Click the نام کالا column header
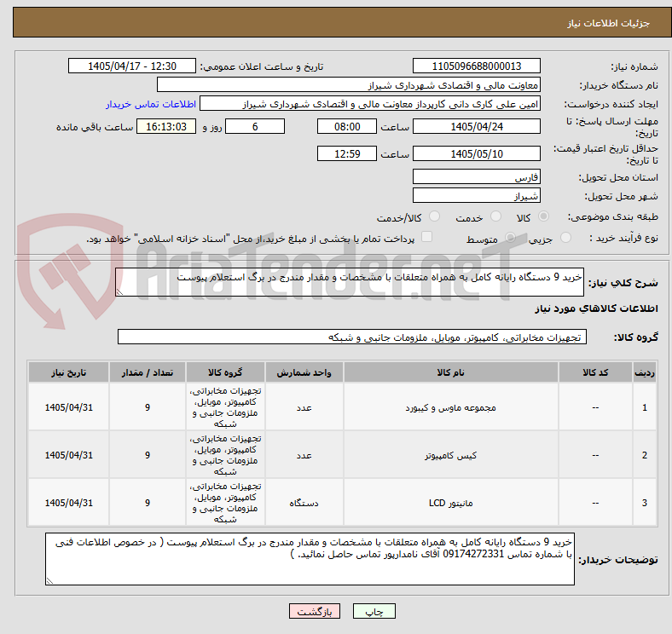672x634 pixels. pos(450,372)
